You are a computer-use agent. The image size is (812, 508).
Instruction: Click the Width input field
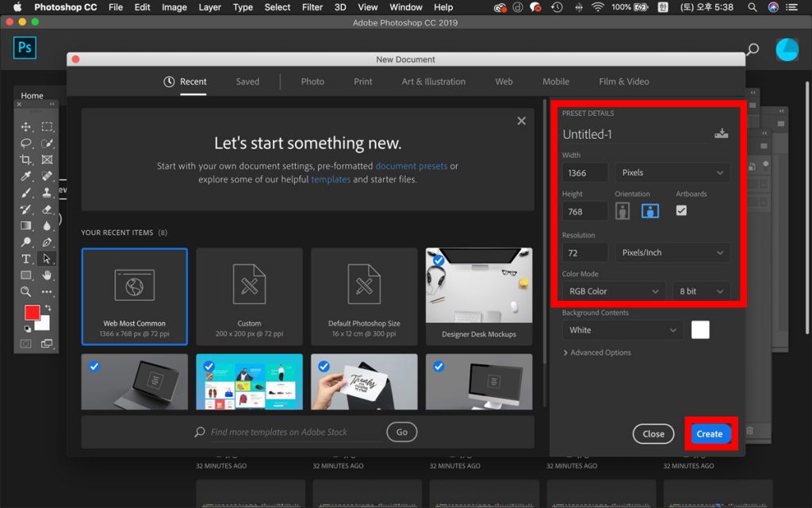(x=585, y=172)
